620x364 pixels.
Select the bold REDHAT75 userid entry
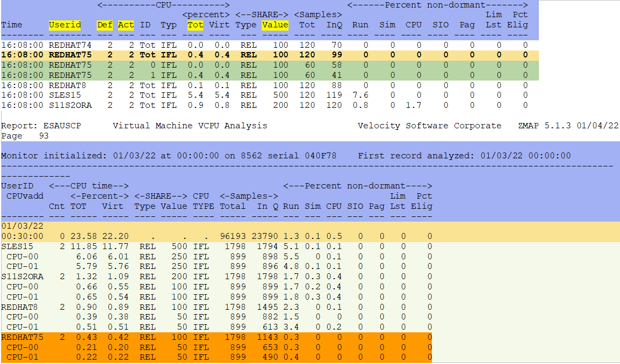(70, 55)
